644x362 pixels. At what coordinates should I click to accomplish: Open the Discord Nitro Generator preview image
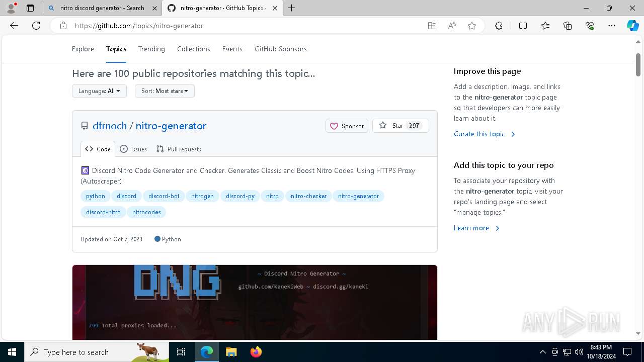[x=255, y=302]
